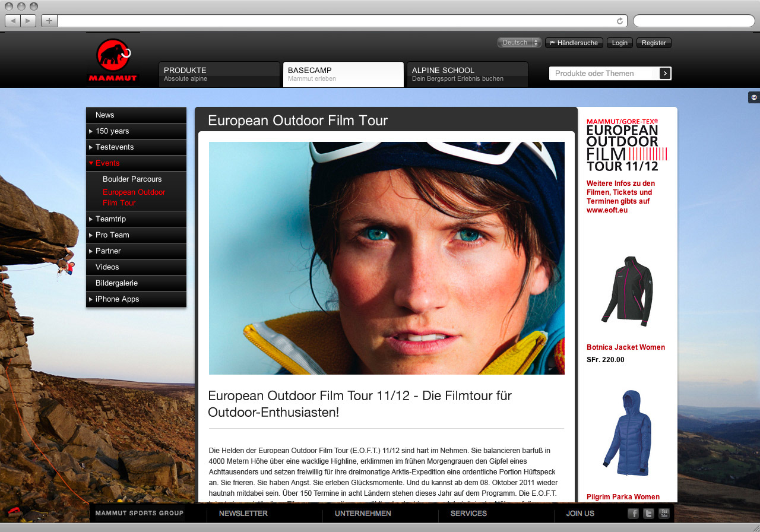Screen dimensions: 760x532
Task: Open the PRODUKTE tab
Action: (x=219, y=74)
